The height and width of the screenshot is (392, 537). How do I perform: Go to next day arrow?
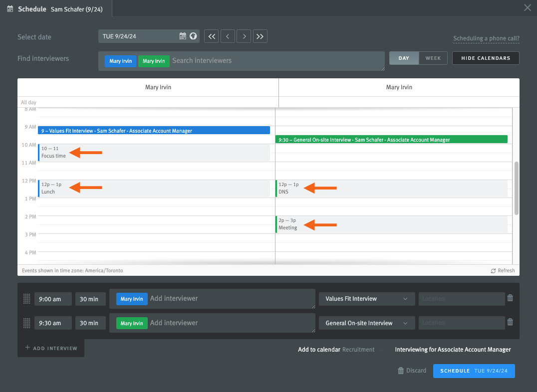pyautogui.click(x=244, y=36)
